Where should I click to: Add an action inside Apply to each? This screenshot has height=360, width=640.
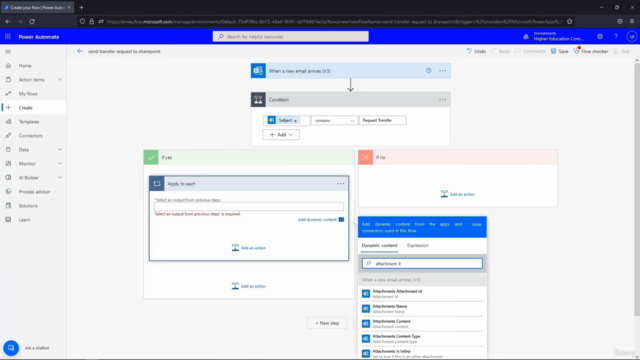[249, 248]
